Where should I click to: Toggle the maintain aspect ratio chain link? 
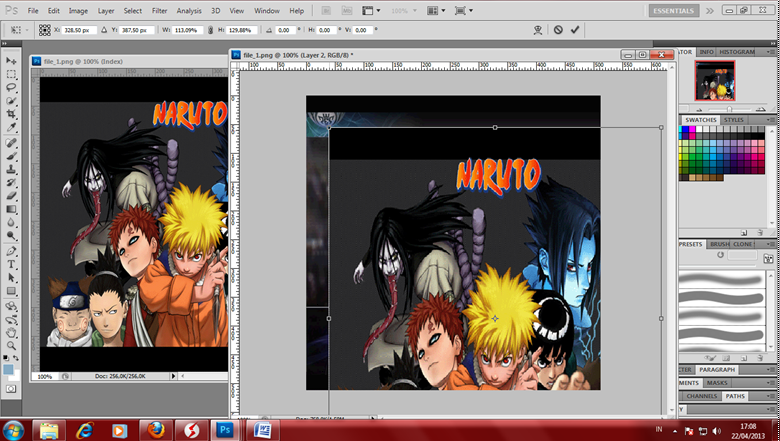click(x=210, y=30)
